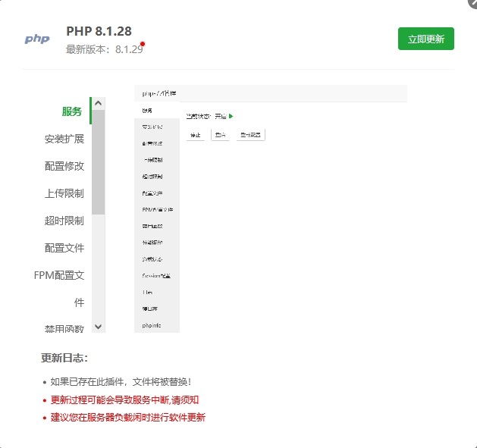
Task: Click the 最新版本: 8.1.29 text
Action: 105,49
